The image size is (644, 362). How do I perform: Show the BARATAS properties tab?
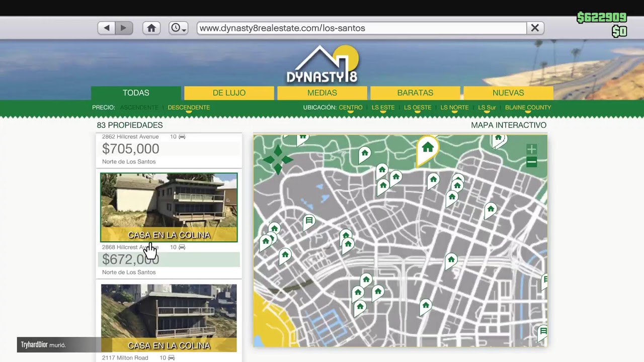tap(415, 93)
